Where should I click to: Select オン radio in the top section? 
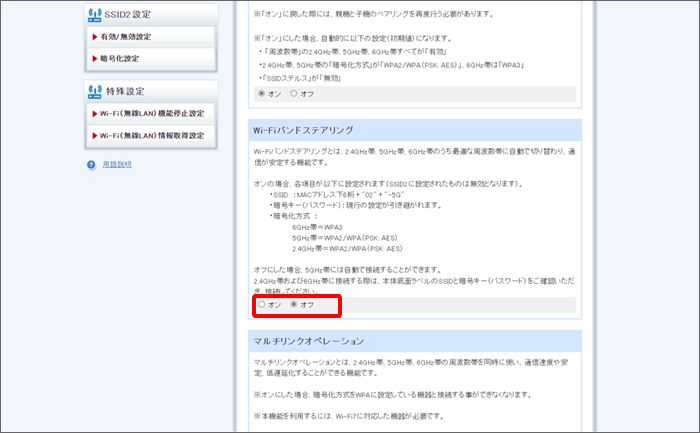[x=262, y=93]
